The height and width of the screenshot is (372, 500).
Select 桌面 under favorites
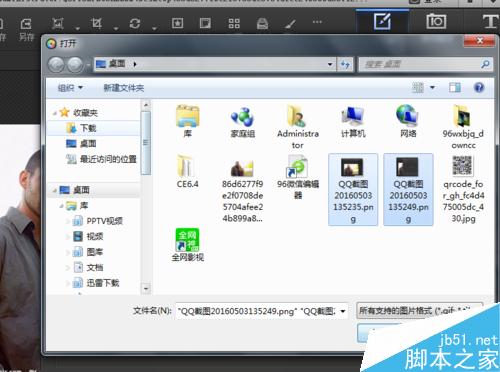click(x=88, y=144)
